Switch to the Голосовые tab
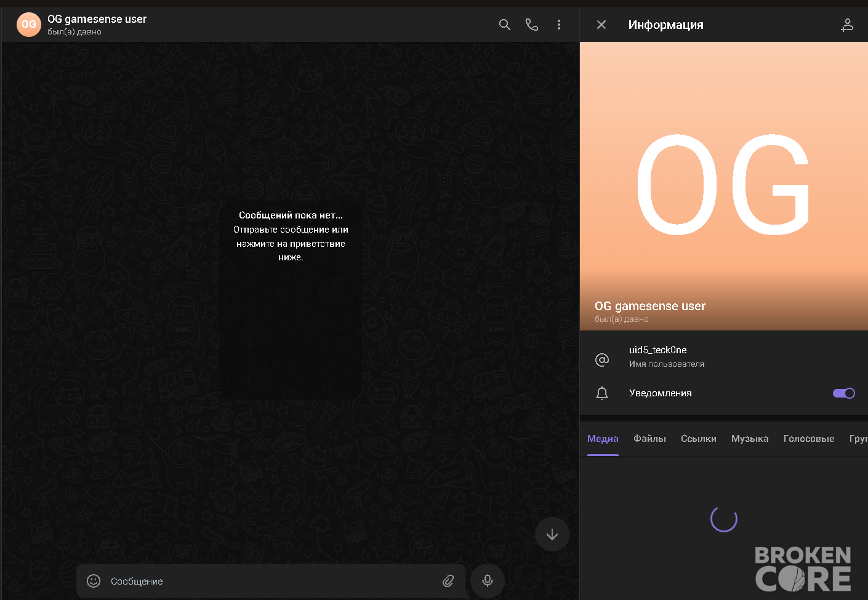Image resolution: width=868 pixels, height=600 pixels. tap(809, 439)
